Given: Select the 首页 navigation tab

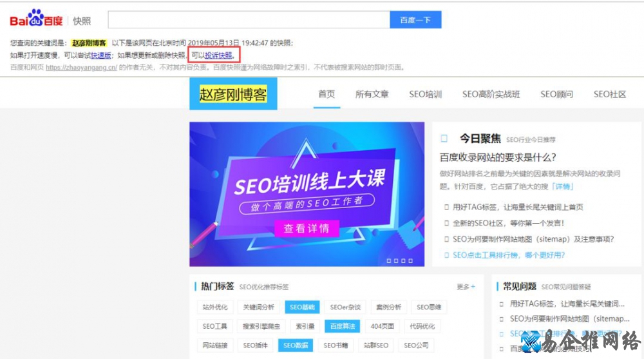Looking at the screenshot, I should [327, 94].
